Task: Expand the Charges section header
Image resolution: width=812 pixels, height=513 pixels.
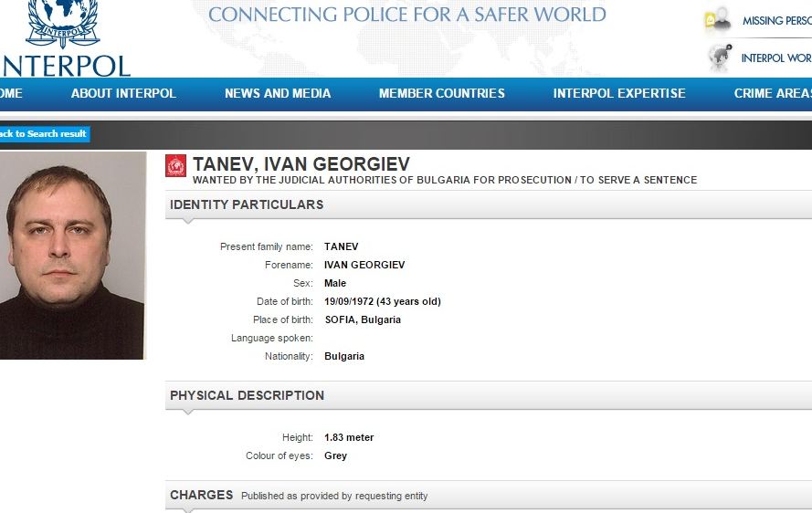Action: (489, 496)
